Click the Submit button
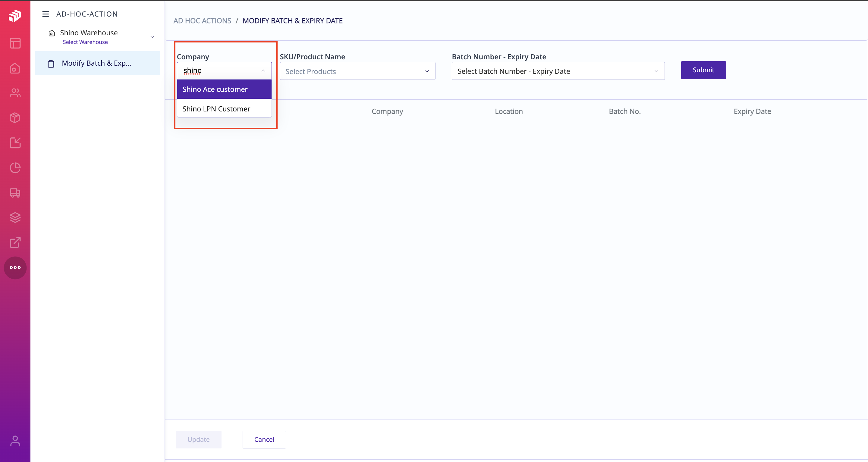The height and width of the screenshot is (462, 868). tap(703, 70)
